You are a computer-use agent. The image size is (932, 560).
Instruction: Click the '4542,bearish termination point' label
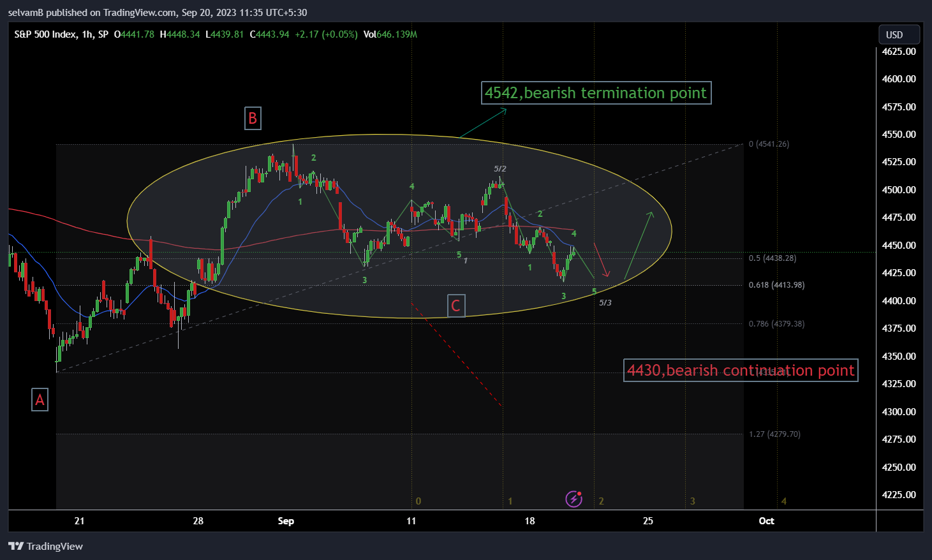click(596, 93)
